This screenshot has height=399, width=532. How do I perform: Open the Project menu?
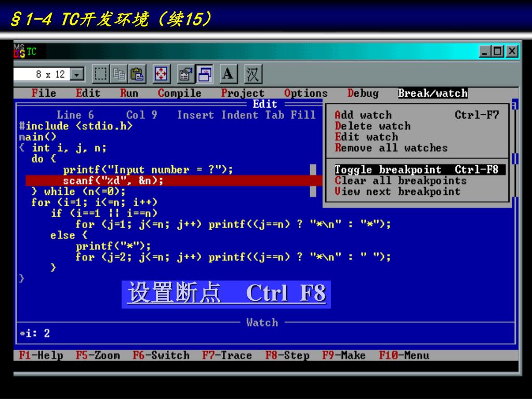[243, 93]
